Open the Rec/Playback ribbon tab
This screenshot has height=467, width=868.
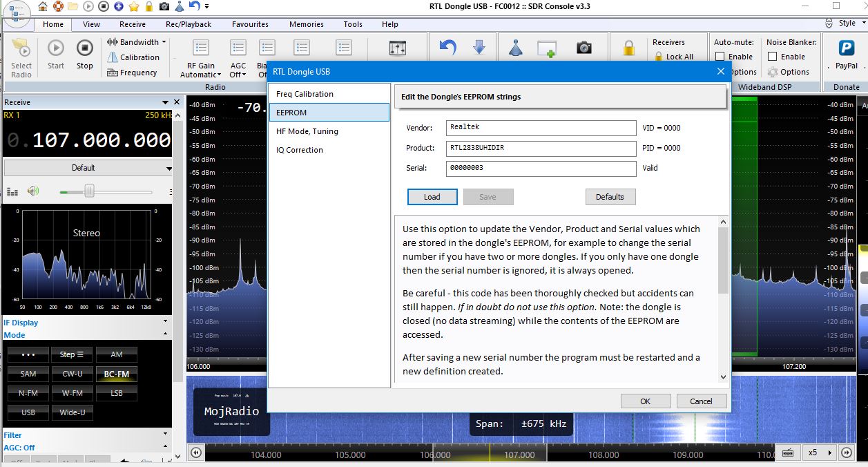189,24
